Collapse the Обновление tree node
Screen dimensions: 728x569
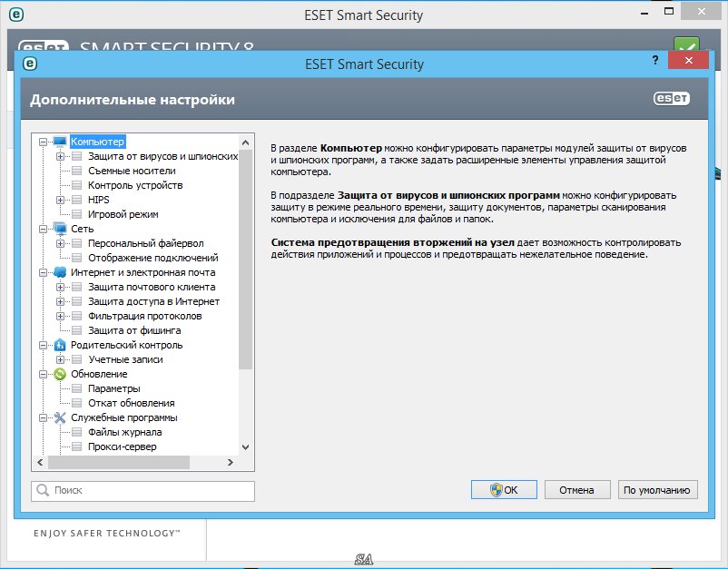(44, 374)
